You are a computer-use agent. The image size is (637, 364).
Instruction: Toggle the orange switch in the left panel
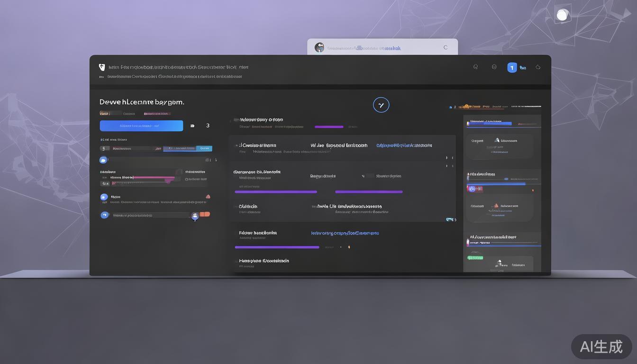pos(205,214)
